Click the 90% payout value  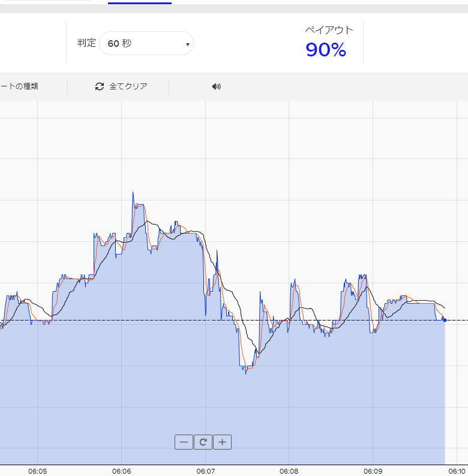click(326, 50)
